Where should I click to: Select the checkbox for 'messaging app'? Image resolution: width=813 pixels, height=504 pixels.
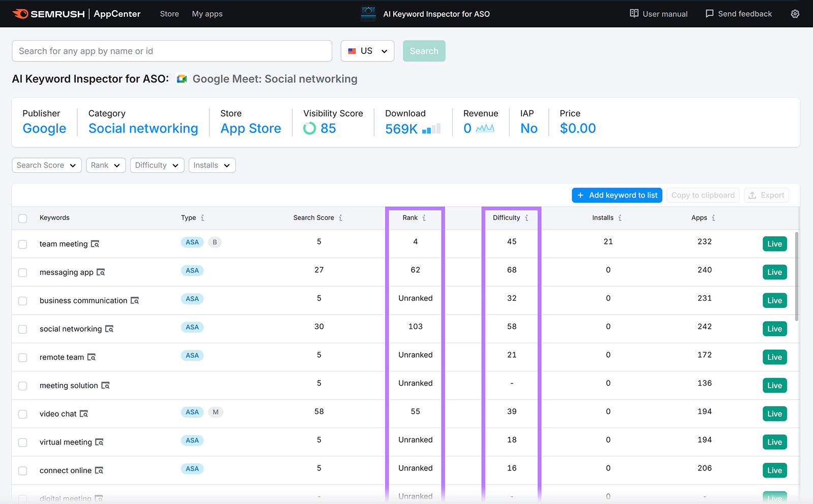[22, 272]
